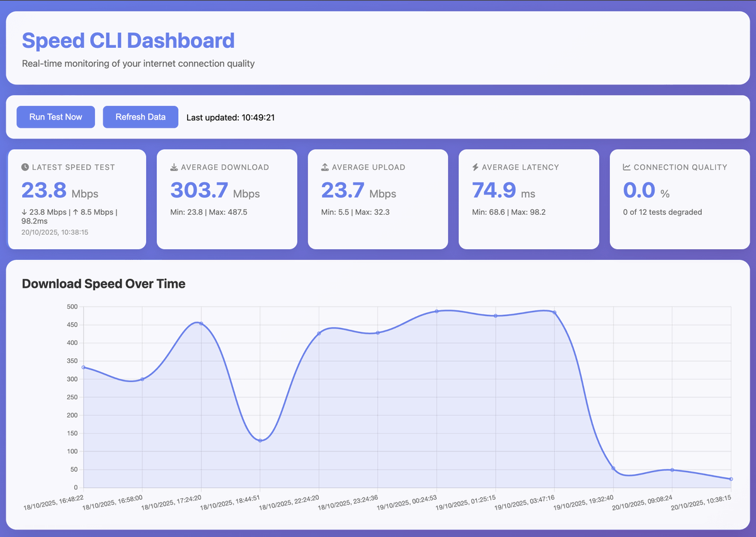Click the peak data point near 00:24:53

[x=437, y=310]
